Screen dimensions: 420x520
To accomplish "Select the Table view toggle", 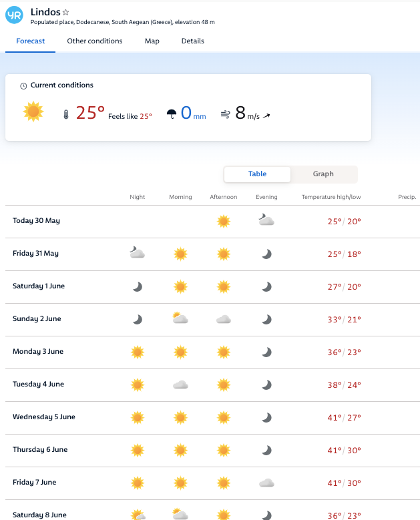I will [257, 174].
